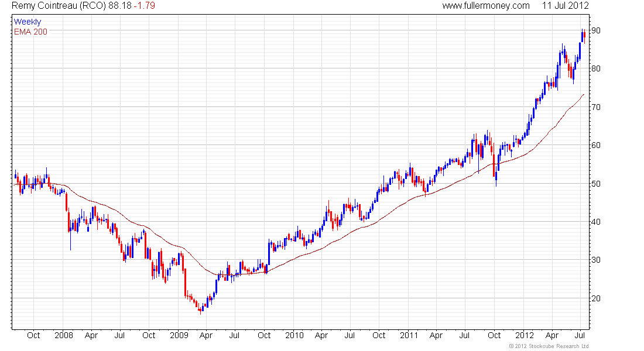Click the EMA 200 legend label

click(31, 32)
